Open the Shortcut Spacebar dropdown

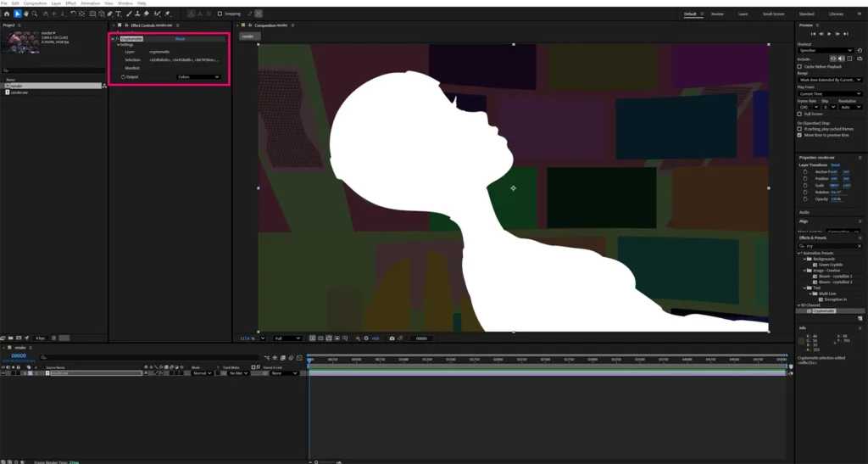pos(826,50)
